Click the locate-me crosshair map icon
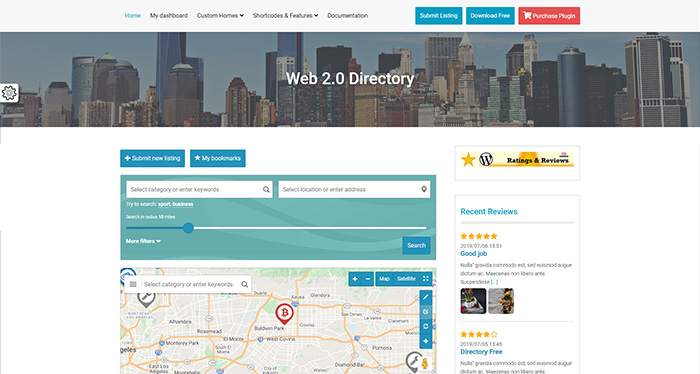This screenshot has height=374, width=700. point(426,341)
